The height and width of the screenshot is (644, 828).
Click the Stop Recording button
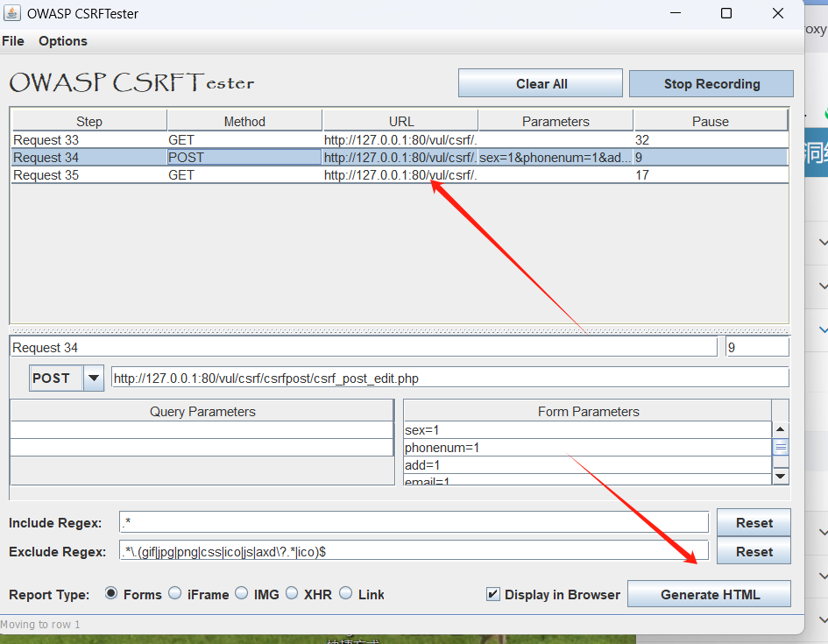711,83
